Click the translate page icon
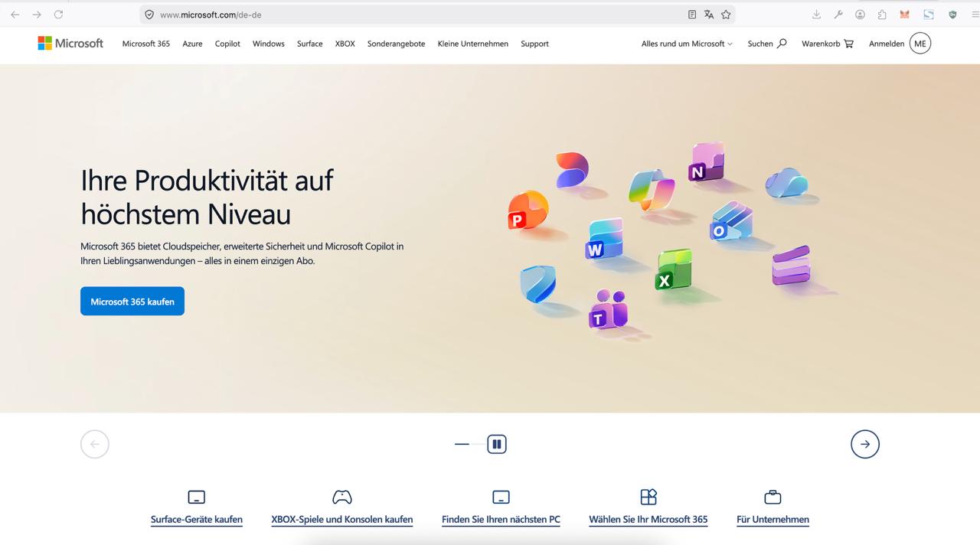980x545 pixels. pos(709,15)
